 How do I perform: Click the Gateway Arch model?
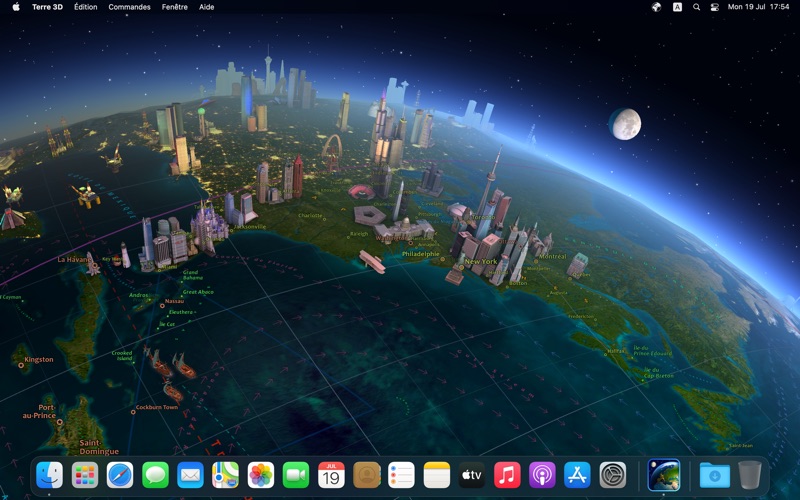[331, 147]
